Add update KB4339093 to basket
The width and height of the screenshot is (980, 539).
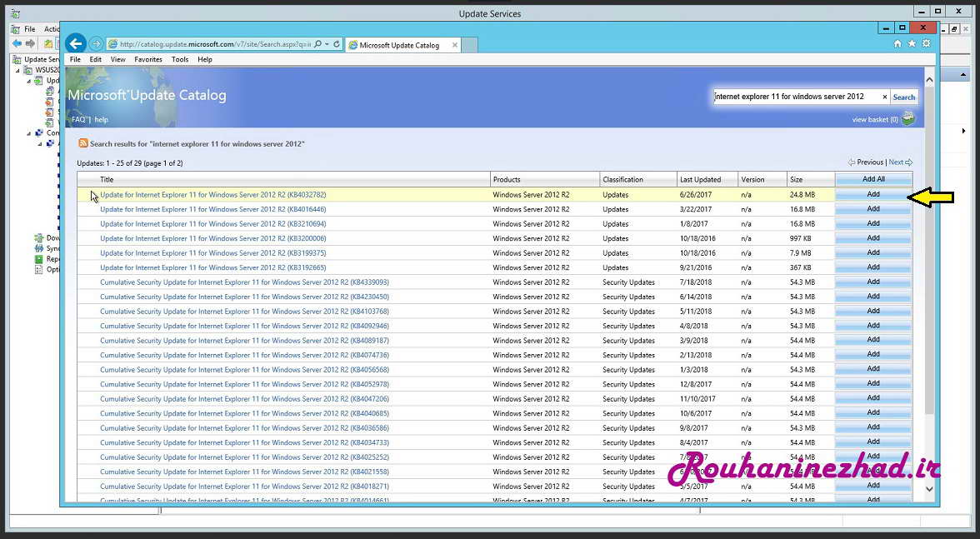873,282
